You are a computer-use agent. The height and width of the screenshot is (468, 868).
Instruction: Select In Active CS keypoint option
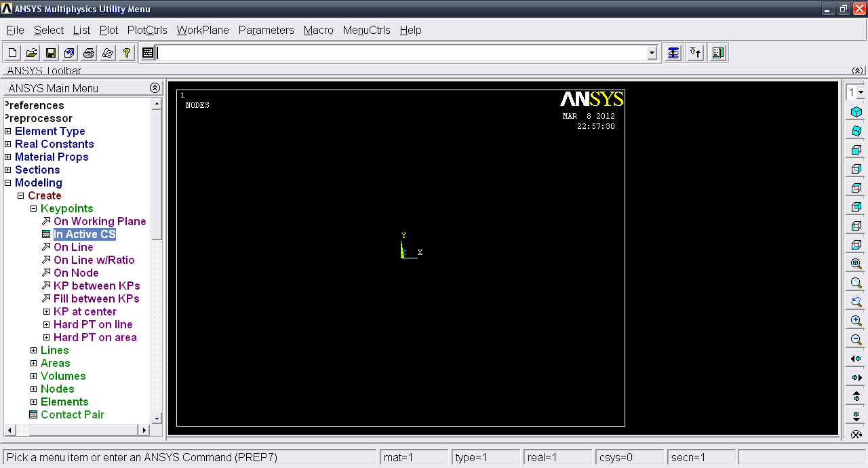click(x=85, y=235)
